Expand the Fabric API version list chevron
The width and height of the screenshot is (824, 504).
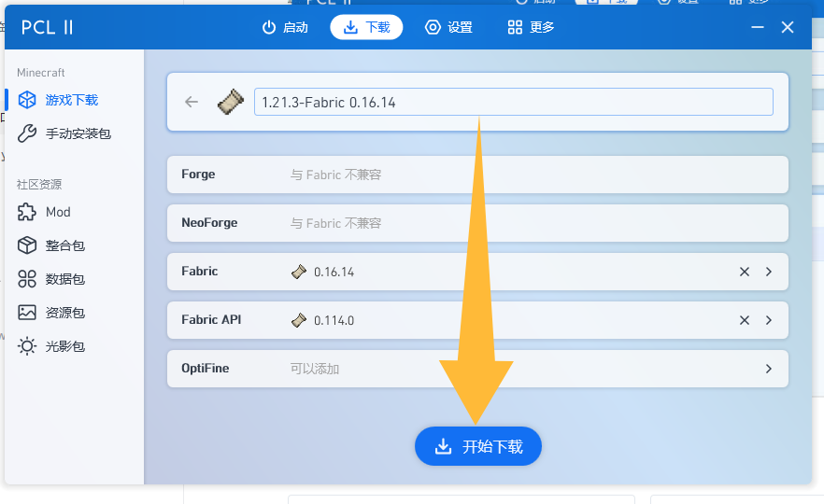[769, 320]
